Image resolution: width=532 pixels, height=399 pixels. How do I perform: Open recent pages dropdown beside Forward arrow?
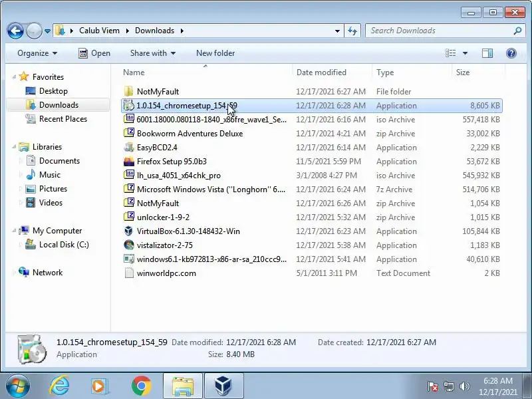47,31
